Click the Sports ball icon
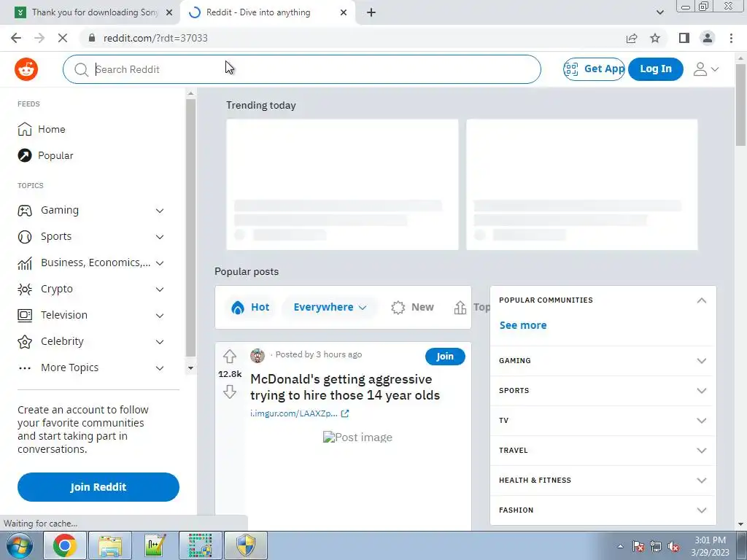Viewport: 747px width, 560px height. pyautogui.click(x=25, y=237)
